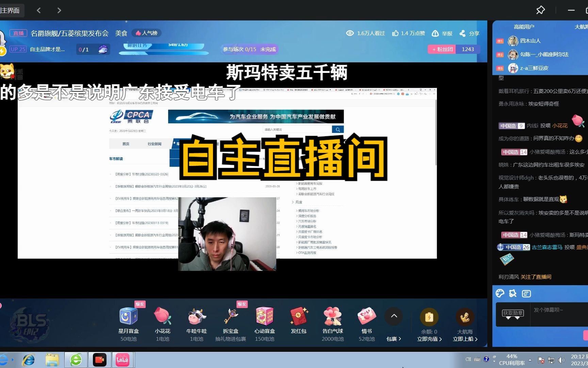The height and width of the screenshot is (368, 588).
Task: Click the tray help question icon
Action: tap(486, 359)
